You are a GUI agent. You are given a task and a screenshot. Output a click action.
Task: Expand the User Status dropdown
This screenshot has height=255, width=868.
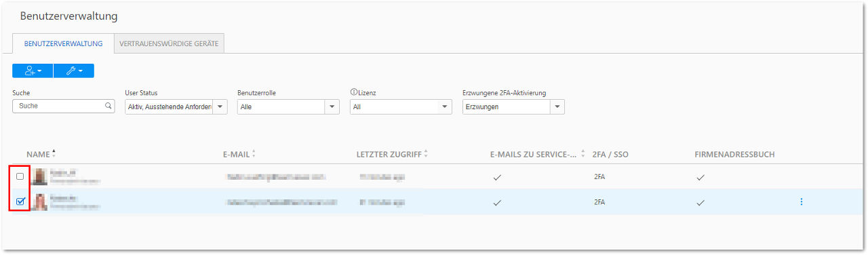point(220,106)
